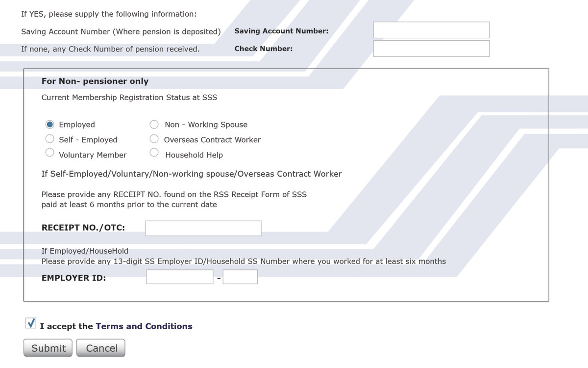Click inside the Saving Account Number field

(x=431, y=30)
